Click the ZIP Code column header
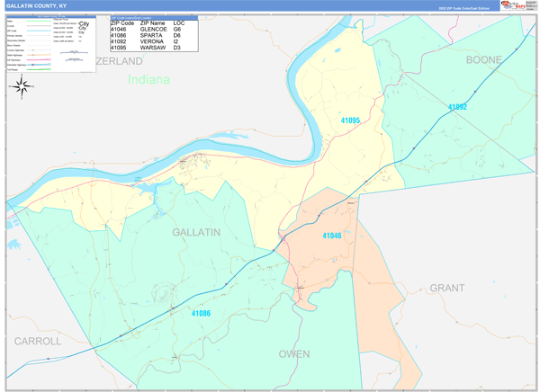This screenshot has height=392, width=540. click(x=124, y=22)
